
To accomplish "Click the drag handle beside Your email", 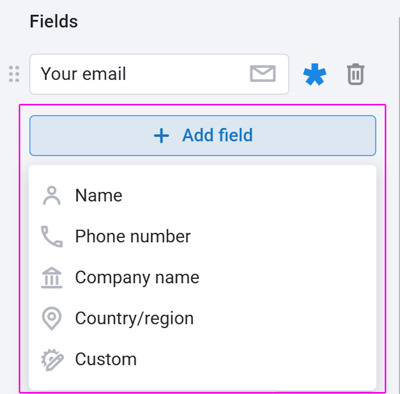I will (x=14, y=74).
